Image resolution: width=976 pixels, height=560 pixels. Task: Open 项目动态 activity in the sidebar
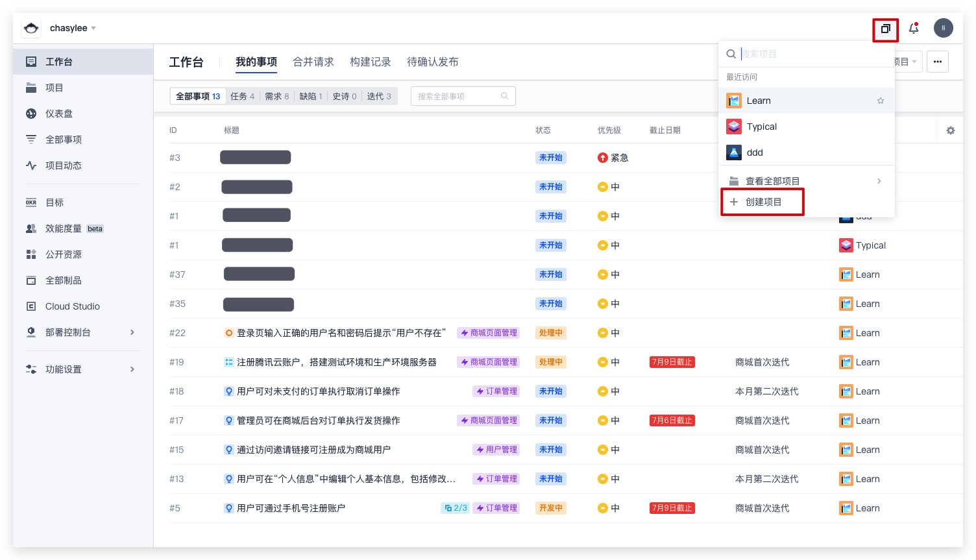(63, 165)
